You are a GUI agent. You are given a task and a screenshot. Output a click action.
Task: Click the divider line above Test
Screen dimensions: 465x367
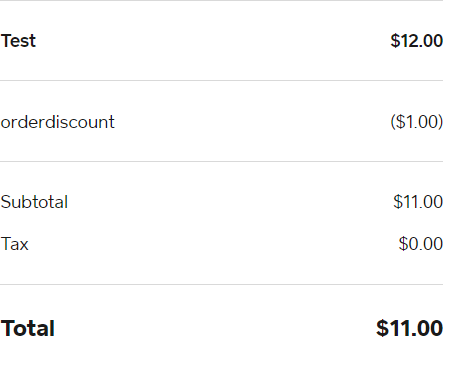[221, 0]
